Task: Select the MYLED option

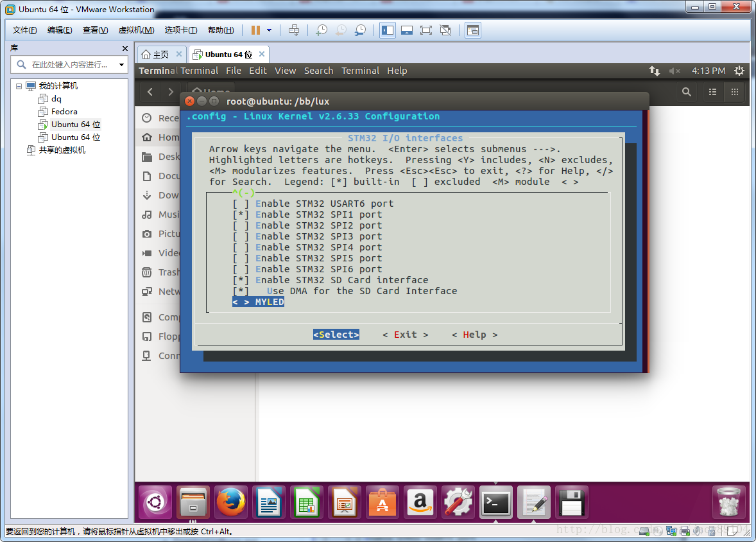Action: point(259,302)
